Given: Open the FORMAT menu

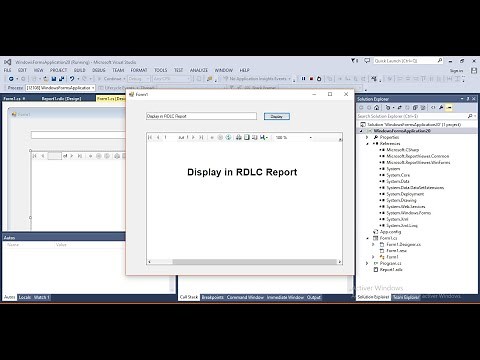Looking at the screenshot, I should (139, 70).
